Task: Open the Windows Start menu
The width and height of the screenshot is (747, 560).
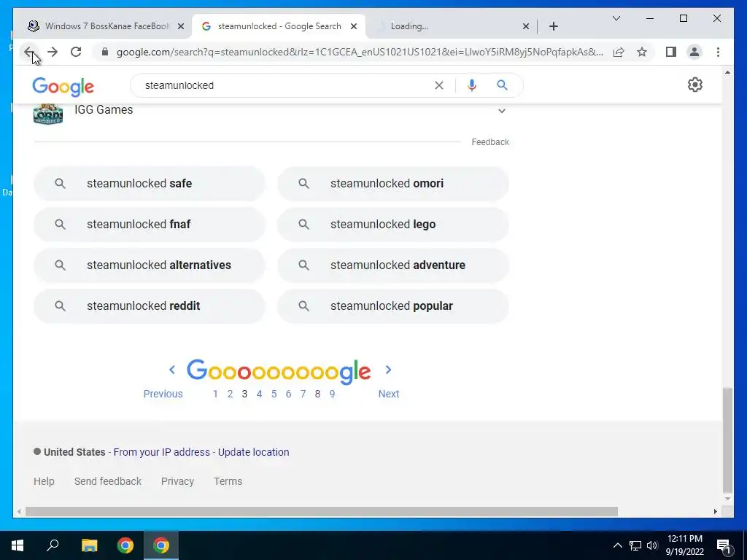Action: (18, 545)
